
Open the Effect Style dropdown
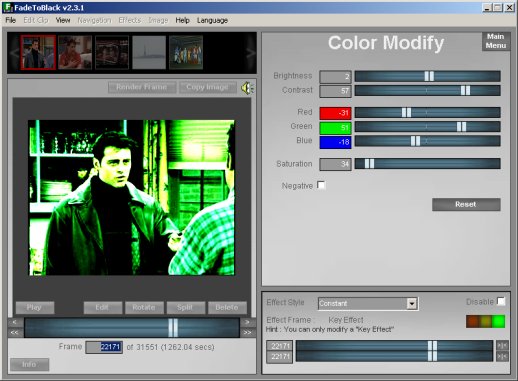412,304
